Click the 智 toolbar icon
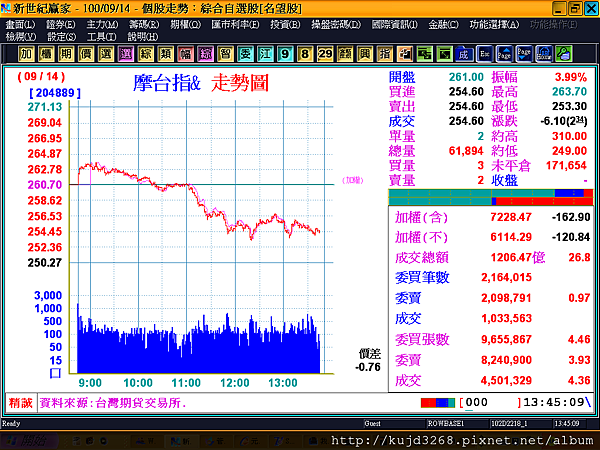 point(225,54)
